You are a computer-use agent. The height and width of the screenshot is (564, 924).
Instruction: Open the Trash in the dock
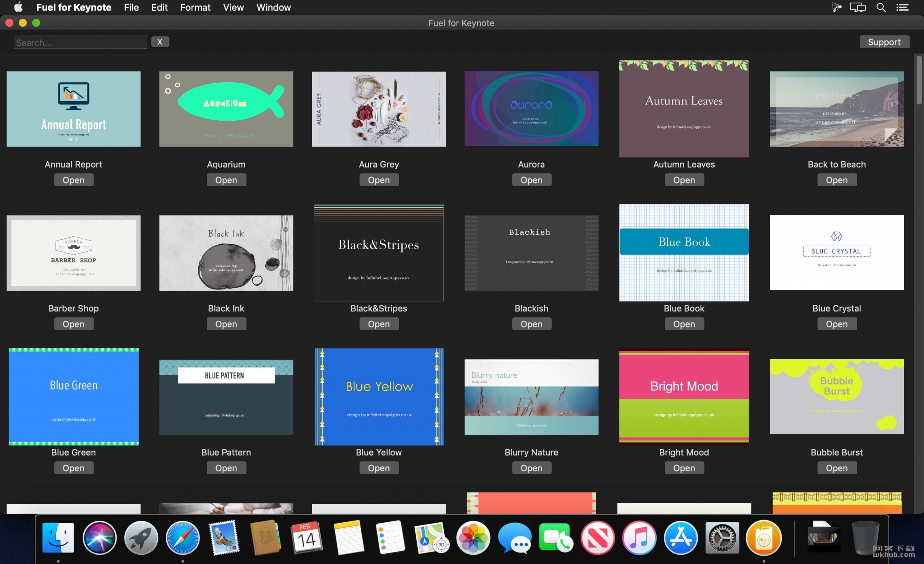pyautogui.click(x=866, y=538)
